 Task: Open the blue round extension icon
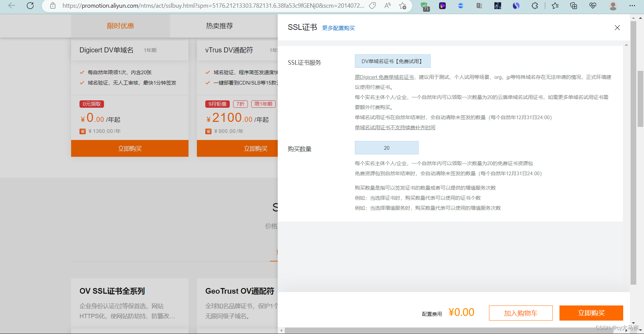click(461, 6)
